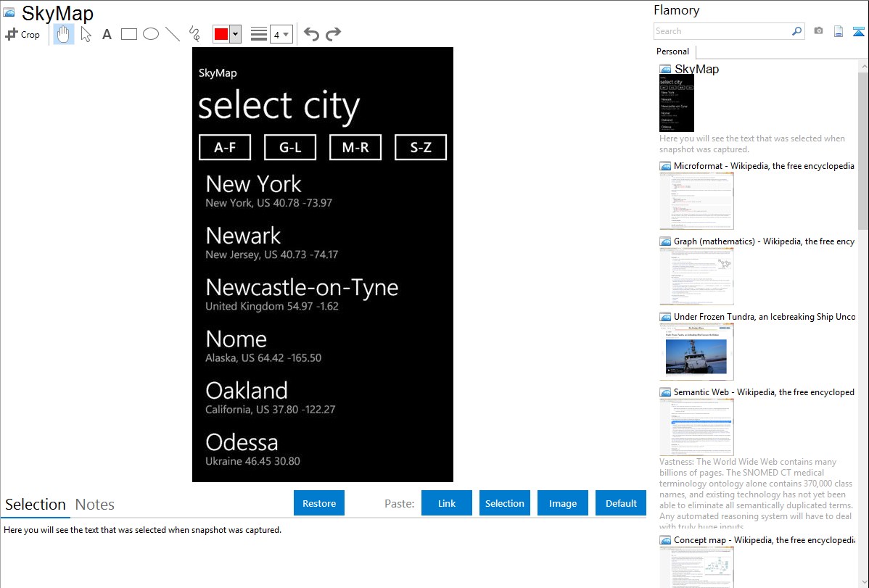Open the Personal tab

(672, 51)
